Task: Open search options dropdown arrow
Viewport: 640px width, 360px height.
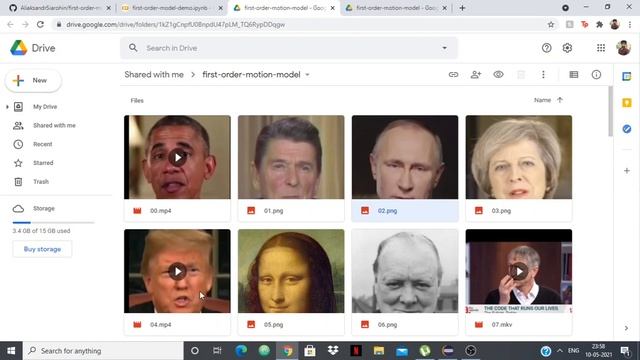Action: tap(444, 48)
